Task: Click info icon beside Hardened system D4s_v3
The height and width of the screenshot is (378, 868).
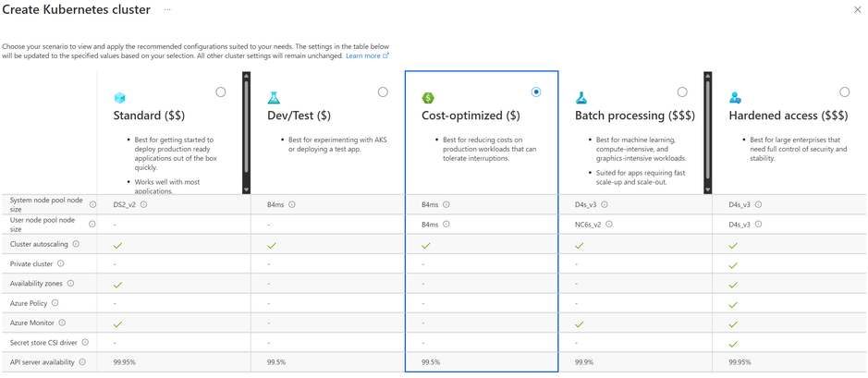Action: pyautogui.click(x=758, y=204)
